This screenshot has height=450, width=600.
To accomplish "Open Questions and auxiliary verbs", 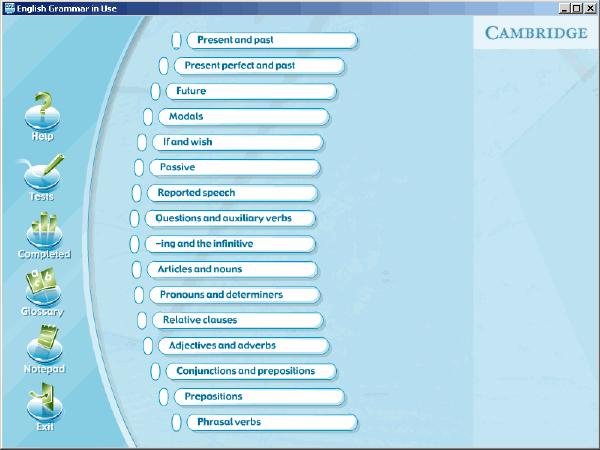I will point(230,218).
